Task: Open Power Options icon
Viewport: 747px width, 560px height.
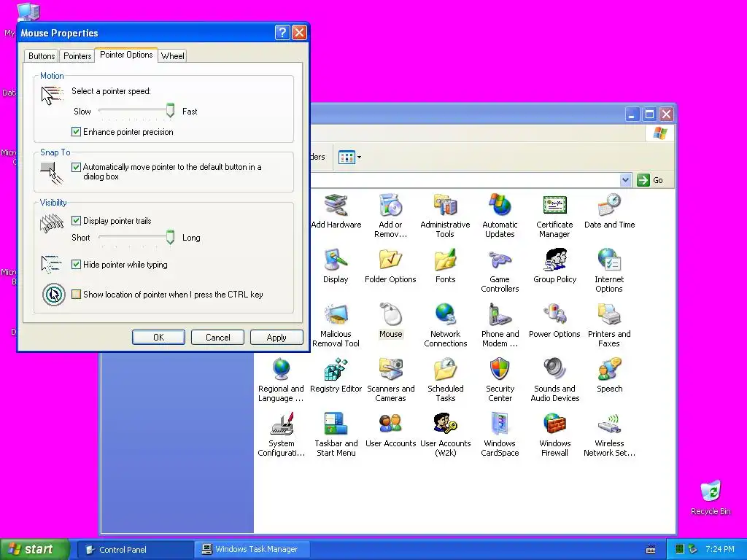Action: 554,321
